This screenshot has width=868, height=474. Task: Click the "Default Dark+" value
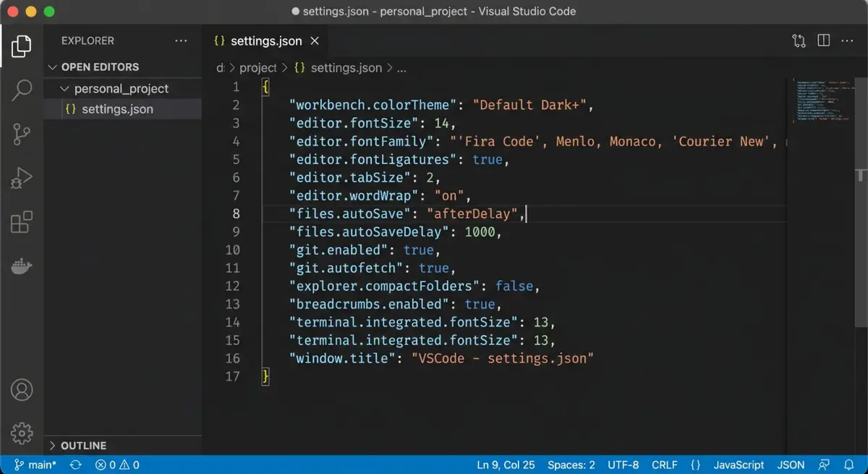click(x=529, y=105)
